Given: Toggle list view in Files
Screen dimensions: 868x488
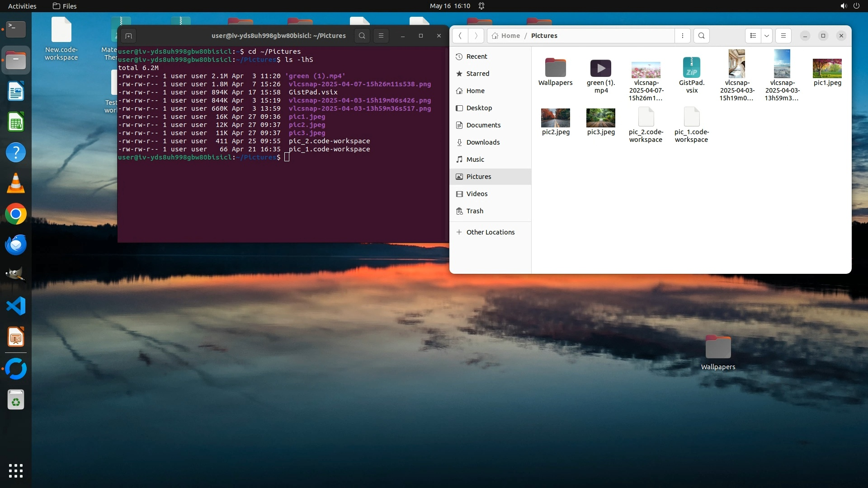Looking at the screenshot, I should (753, 36).
